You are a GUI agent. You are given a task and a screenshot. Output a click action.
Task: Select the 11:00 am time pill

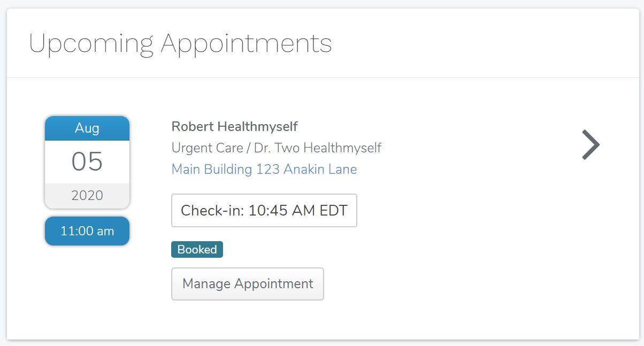click(x=87, y=231)
